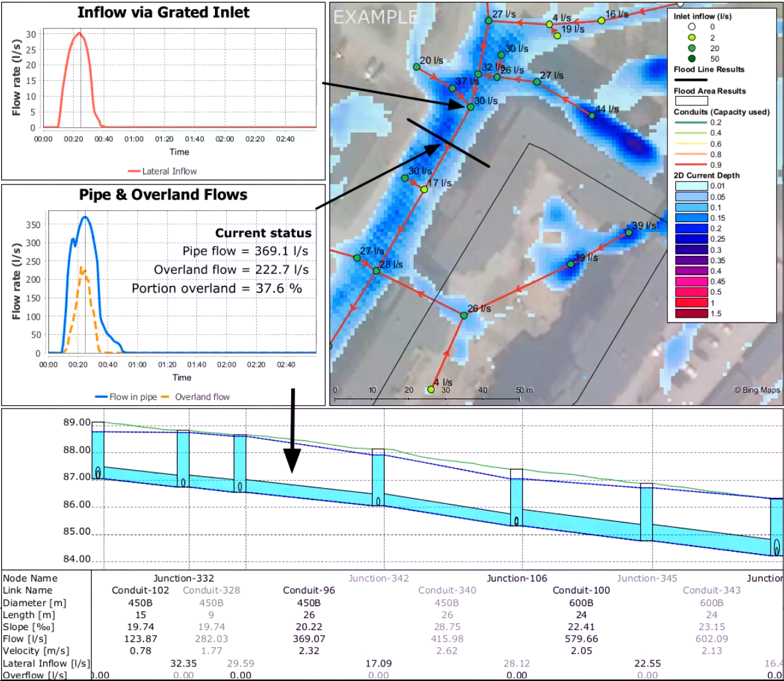This screenshot has height=681, width=784.
Task: Select the dark green 50 inlet inflow circle
Action: 692,59
